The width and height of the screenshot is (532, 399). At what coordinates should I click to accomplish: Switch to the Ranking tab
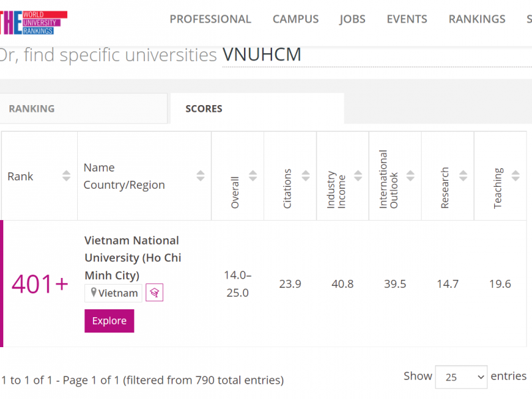32,108
